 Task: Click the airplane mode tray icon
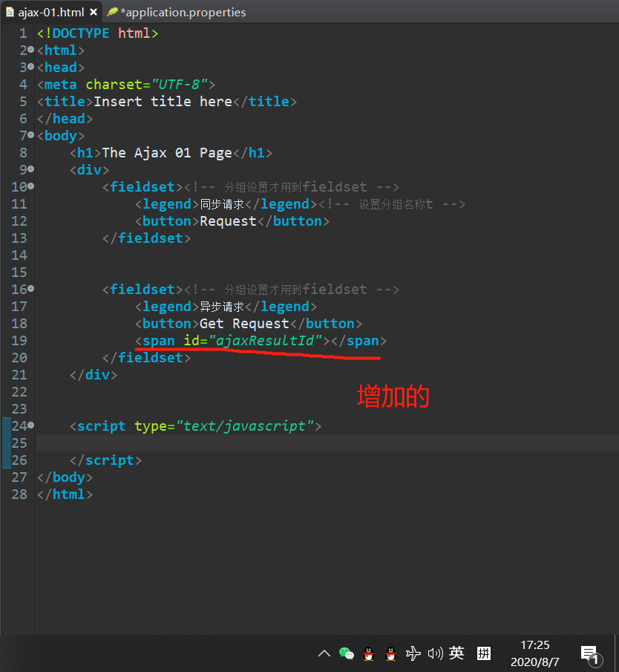point(413,653)
